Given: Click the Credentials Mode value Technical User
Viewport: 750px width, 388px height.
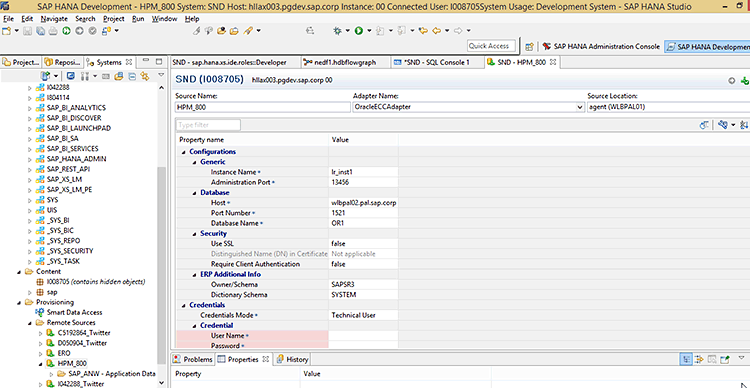Looking at the screenshot, I should (x=353, y=315).
